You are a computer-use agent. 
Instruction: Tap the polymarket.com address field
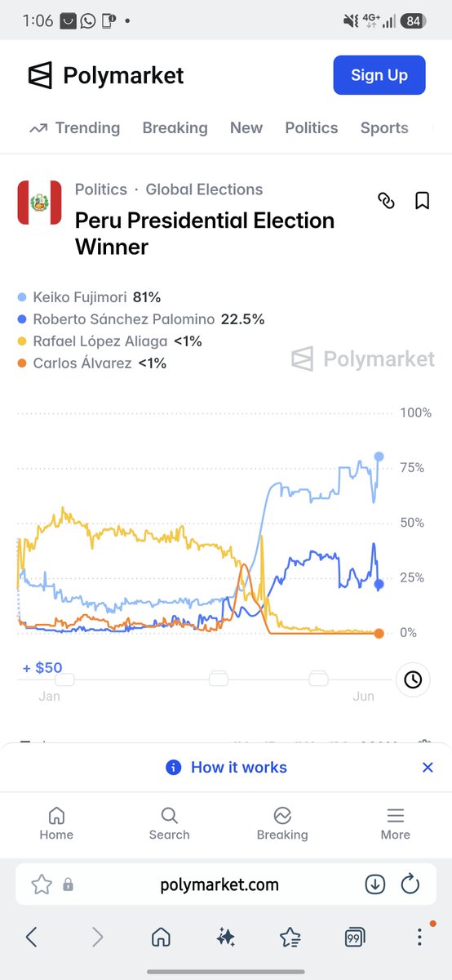tap(218, 884)
